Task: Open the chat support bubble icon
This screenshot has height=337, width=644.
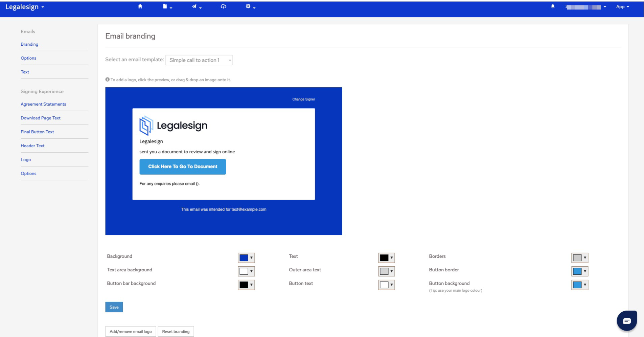Action: [627, 320]
